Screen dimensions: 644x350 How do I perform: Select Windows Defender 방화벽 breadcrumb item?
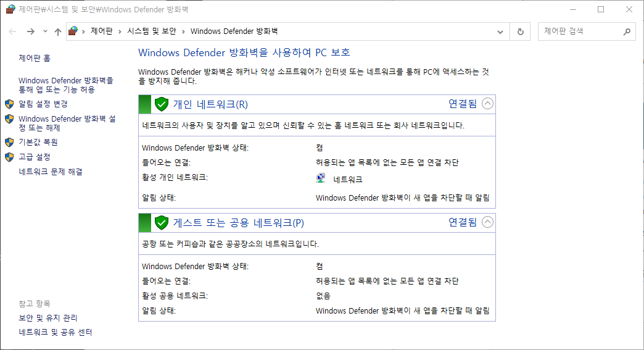pyautogui.click(x=234, y=31)
